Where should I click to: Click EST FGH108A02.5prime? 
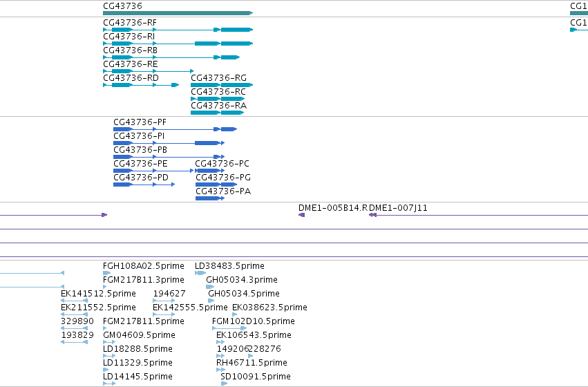click(106, 273)
